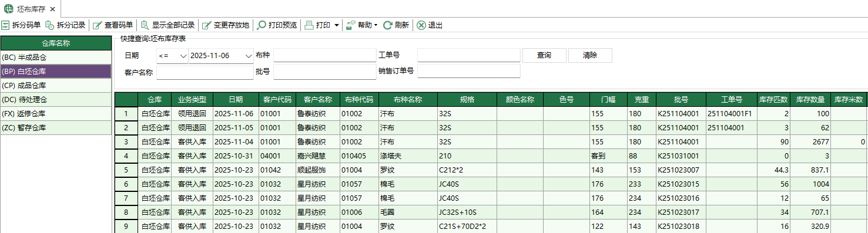The width and height of the screenshot is (868, 233).
Task: Click the 工单号 input field
Action: click(x=469, y=55)
